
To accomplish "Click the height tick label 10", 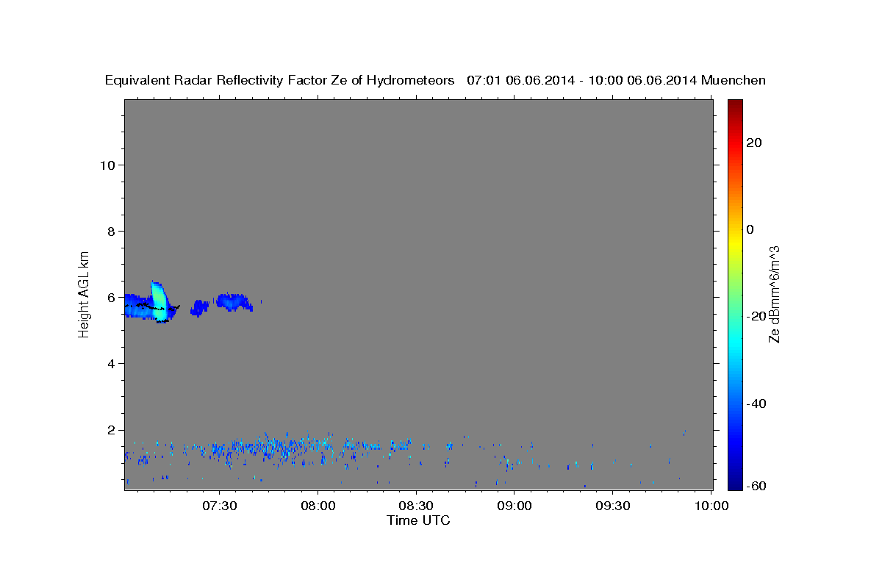I will coord(107,165).
